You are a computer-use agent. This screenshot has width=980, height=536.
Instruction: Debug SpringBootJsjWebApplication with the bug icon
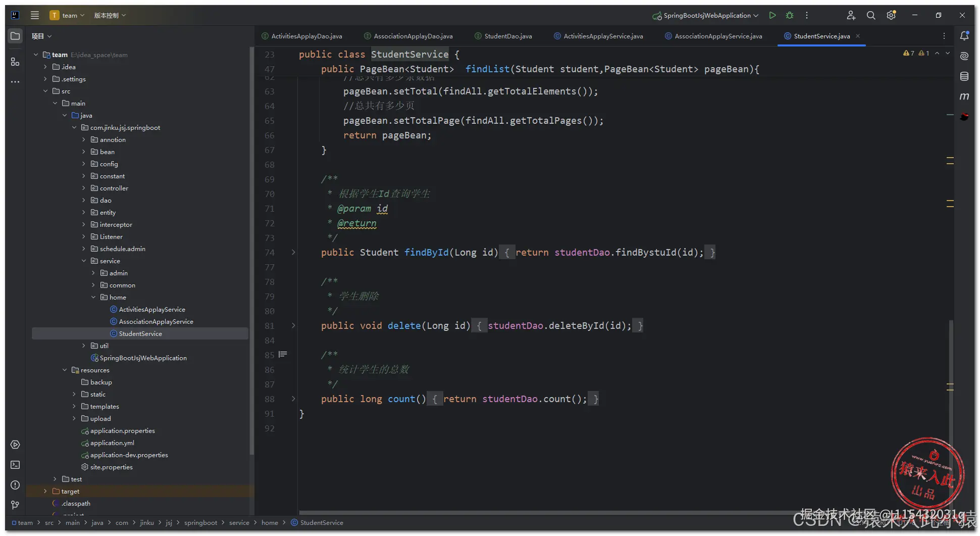(790, 15)
